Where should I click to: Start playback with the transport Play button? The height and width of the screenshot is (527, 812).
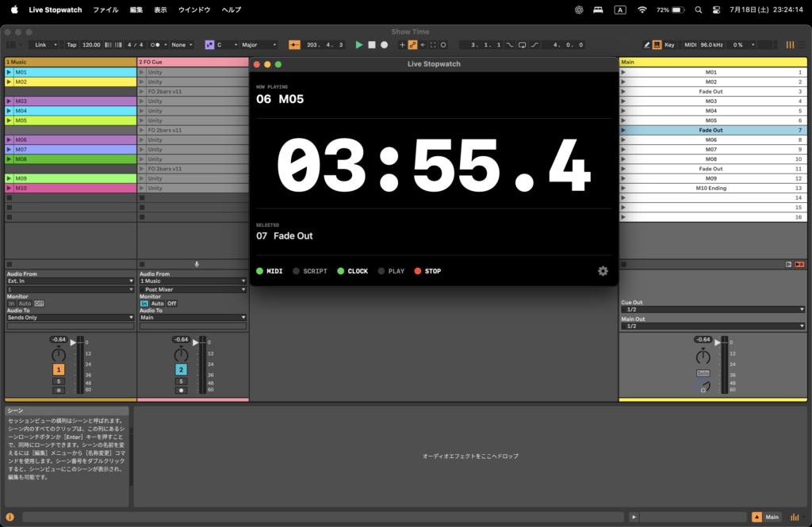point(359,45)
